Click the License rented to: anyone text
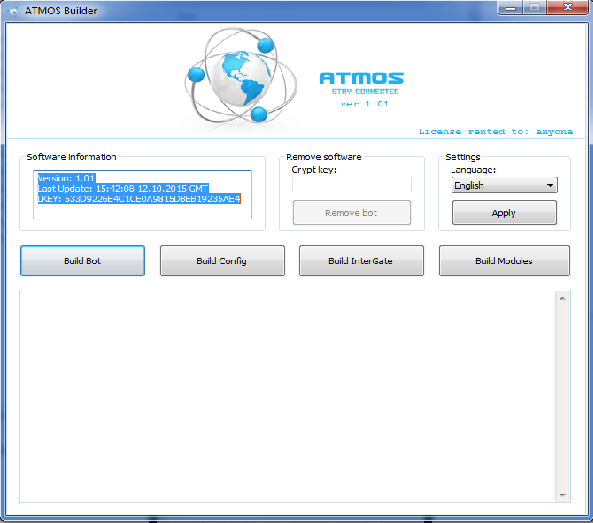 coord(495,131)
